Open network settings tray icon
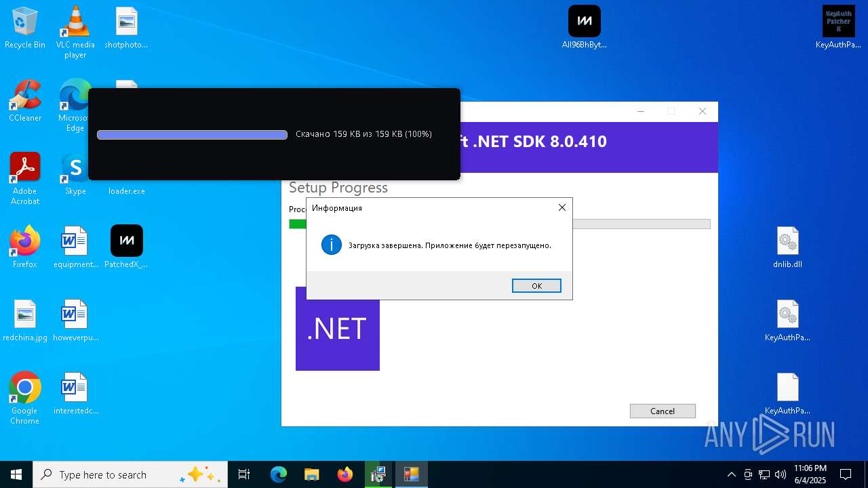868x488 pixels. (x=764, y=474)
